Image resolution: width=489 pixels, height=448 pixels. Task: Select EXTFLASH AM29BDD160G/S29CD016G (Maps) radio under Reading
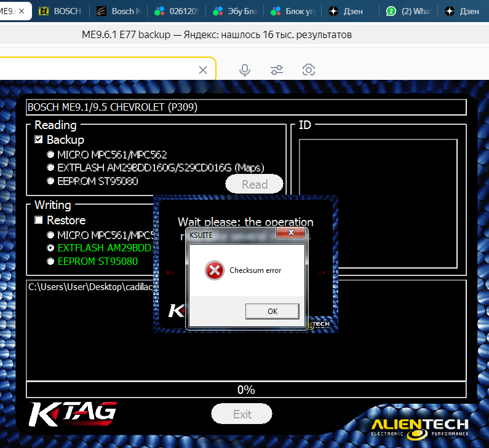(51, 168)
